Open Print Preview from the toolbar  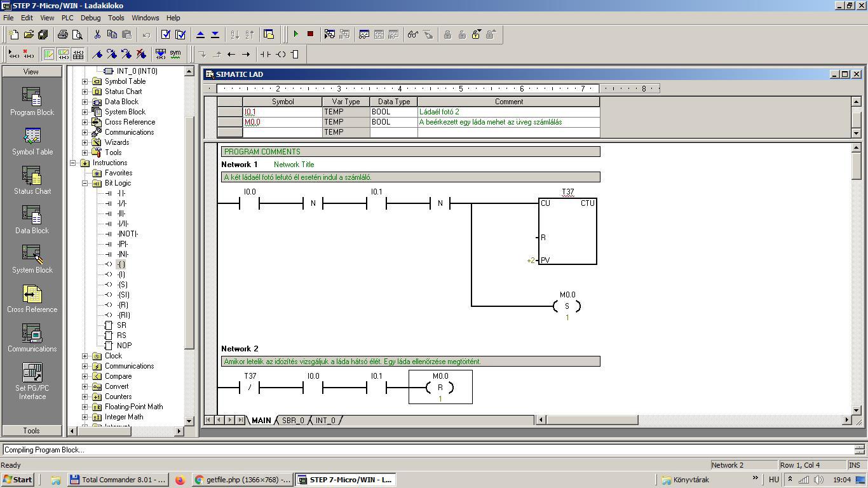pyautogui.click(x=78, y=34)
